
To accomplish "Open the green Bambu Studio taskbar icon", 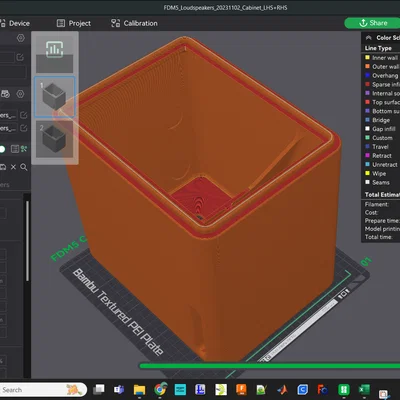I will pos(344,389).
